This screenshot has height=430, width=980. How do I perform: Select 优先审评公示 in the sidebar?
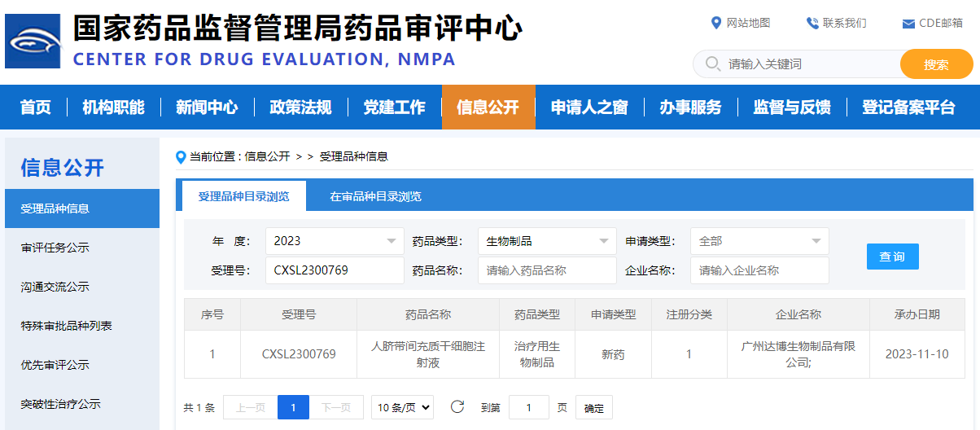[55, 365]
